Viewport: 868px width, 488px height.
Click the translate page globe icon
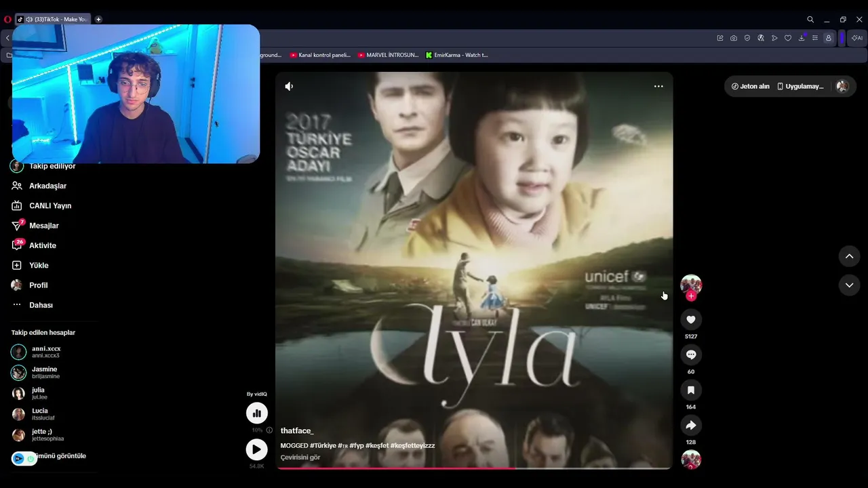coord(761,38)
